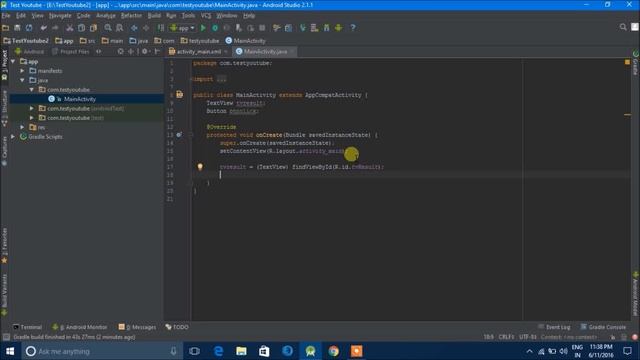Click the Hide project panel icon

click(x=157, y=51)
